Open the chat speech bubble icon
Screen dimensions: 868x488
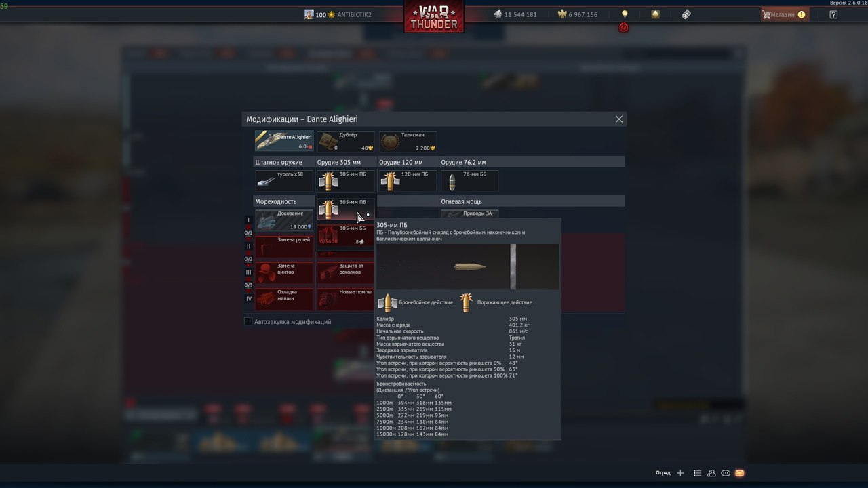click(726, 473)
